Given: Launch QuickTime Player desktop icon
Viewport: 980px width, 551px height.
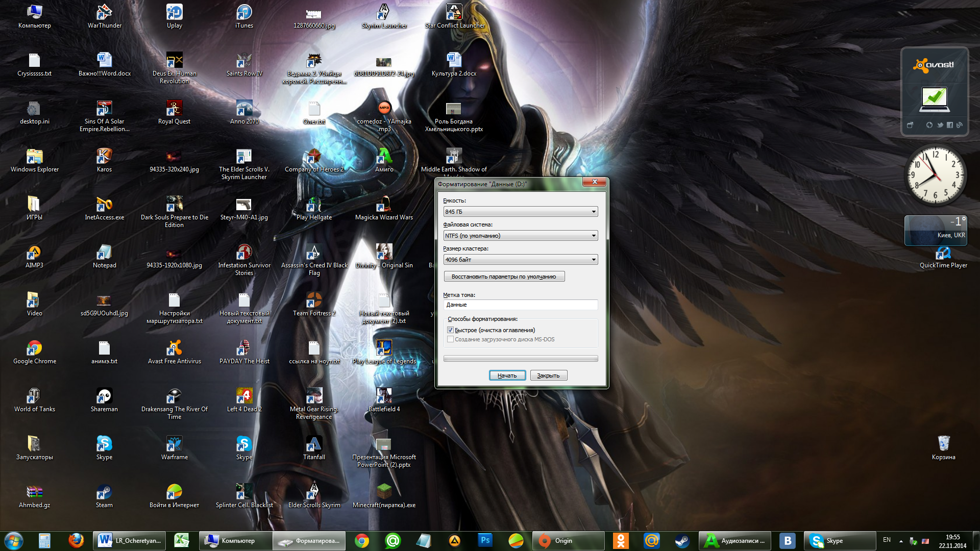Looking at the screenshot, I should (x=943, y=256).
